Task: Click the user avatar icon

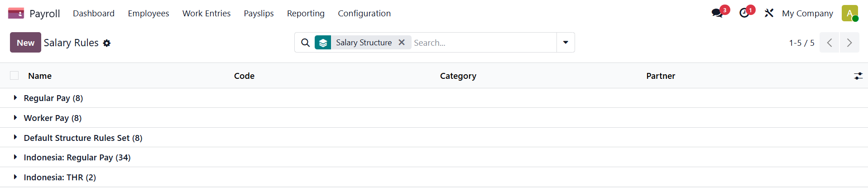Action: 850,13
